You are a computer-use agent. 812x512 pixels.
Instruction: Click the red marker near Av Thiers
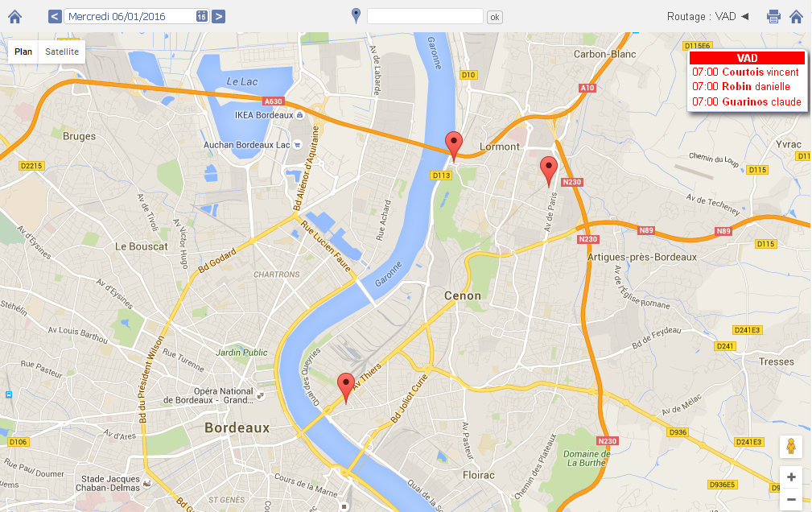coord(346,388)
